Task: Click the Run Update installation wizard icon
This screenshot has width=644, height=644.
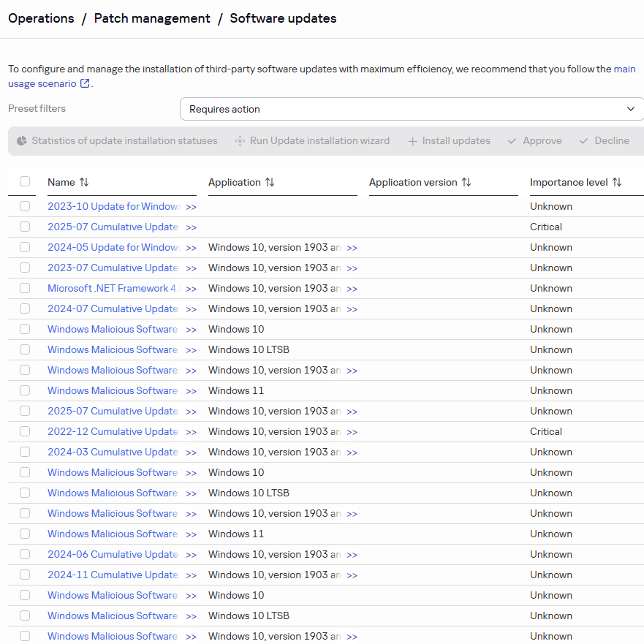Action: point(240,140)
